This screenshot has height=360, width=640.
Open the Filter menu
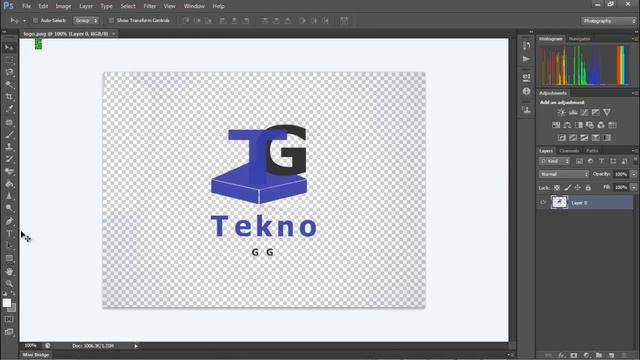150,6
